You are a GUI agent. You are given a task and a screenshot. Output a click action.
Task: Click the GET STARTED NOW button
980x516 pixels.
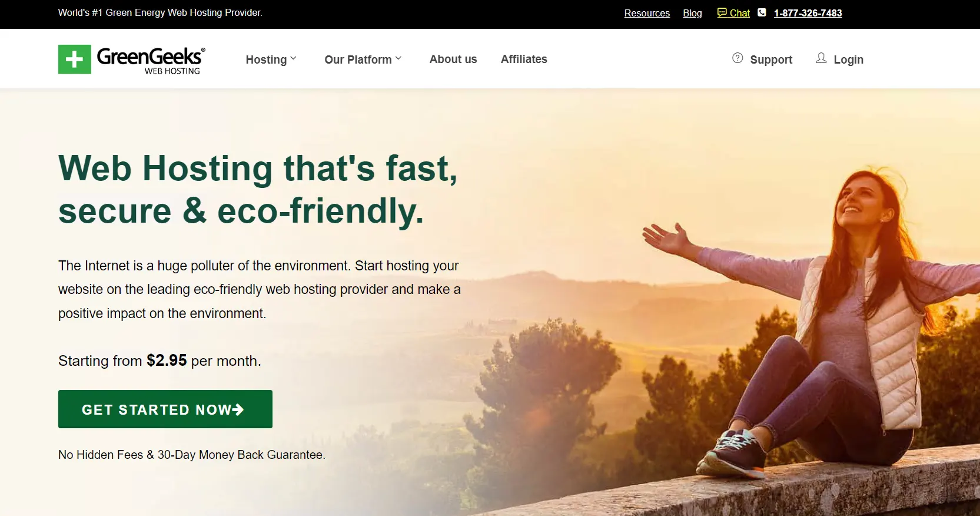coord(165,409)
